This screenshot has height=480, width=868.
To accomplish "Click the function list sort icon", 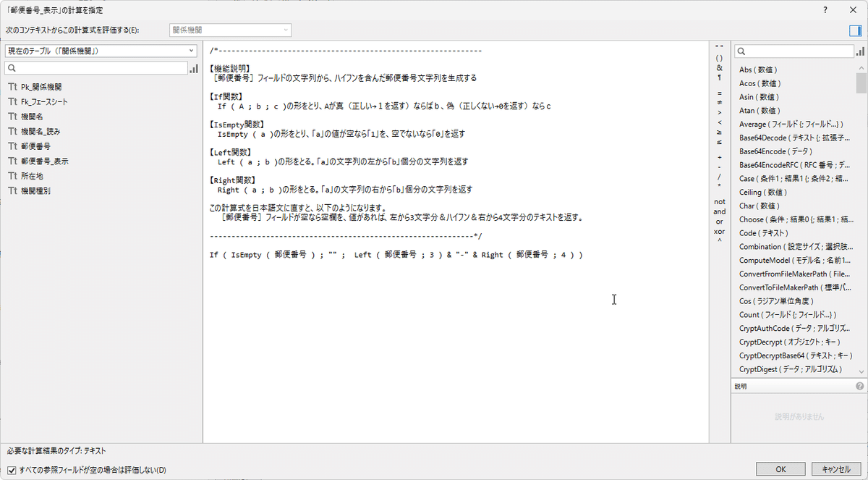I will coord(860,51).
